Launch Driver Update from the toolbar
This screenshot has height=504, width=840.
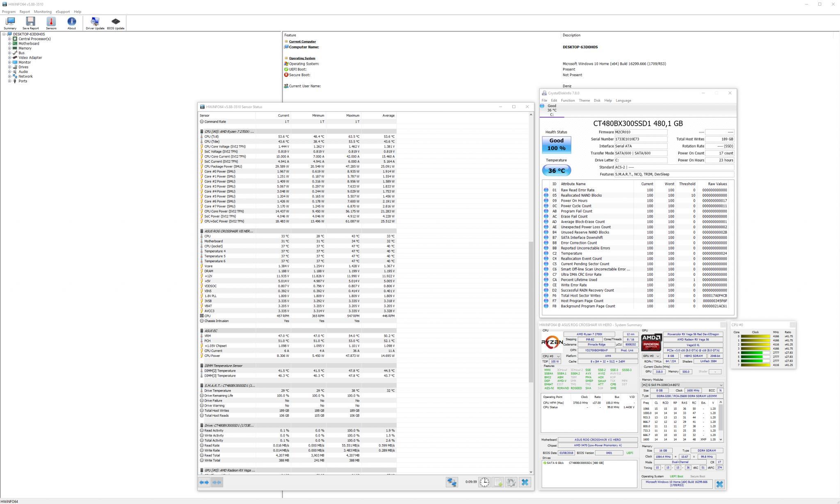click(x=95, y=23)
